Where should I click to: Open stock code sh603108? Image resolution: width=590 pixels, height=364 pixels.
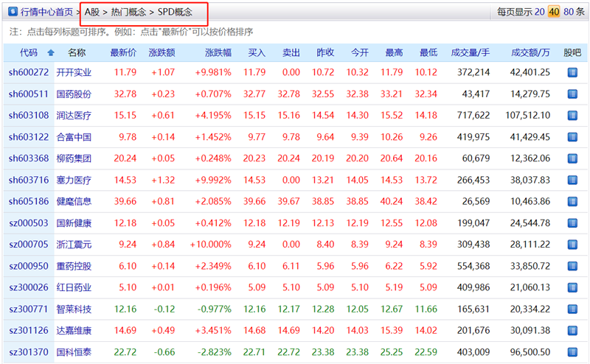(x=29, y=116)
